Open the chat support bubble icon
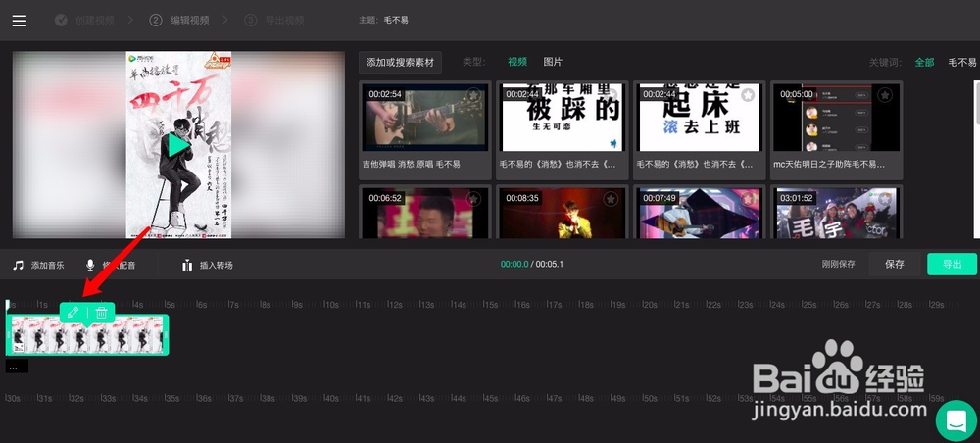Viewport: 980px width, 443px height. pos(956,420)
